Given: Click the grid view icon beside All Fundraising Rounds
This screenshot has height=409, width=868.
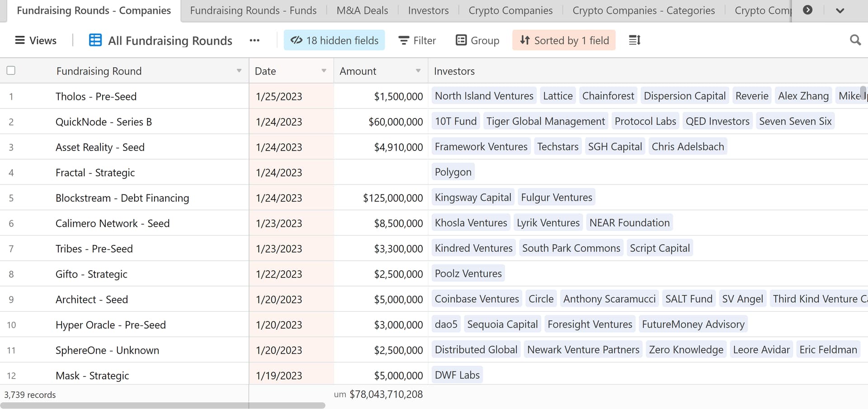Looking at the screenshot, I should (95, 40).
